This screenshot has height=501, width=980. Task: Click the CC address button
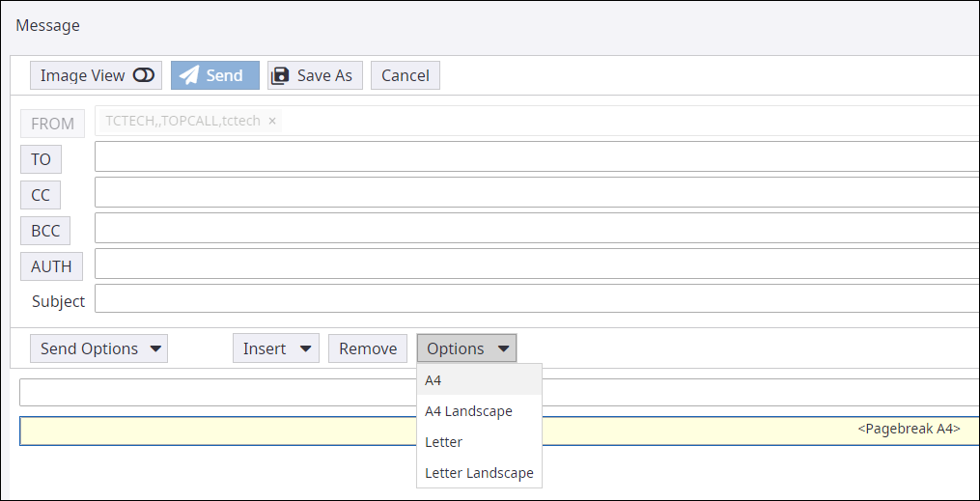click(41, 195)
